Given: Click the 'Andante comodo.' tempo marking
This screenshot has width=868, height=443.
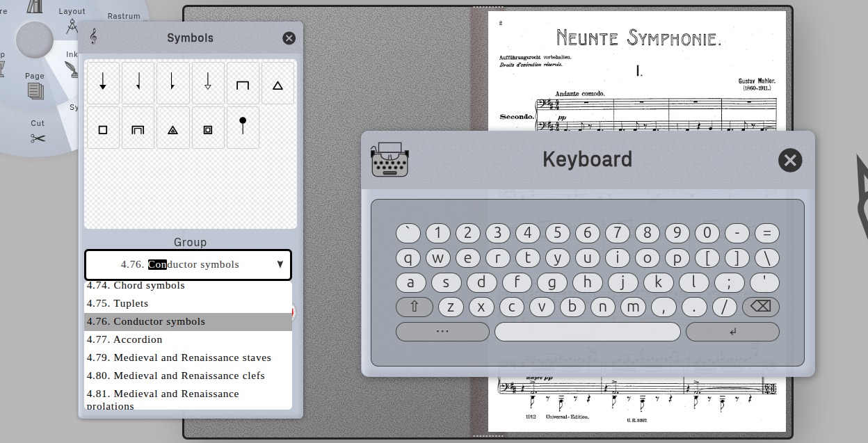Looking at the screenshot, I should (x=580, y=93).
